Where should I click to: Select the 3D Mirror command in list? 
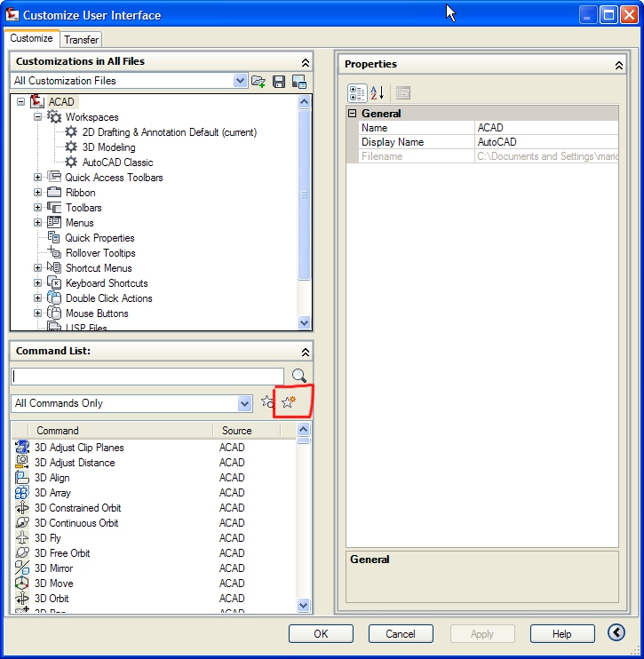tap(55, 568)
